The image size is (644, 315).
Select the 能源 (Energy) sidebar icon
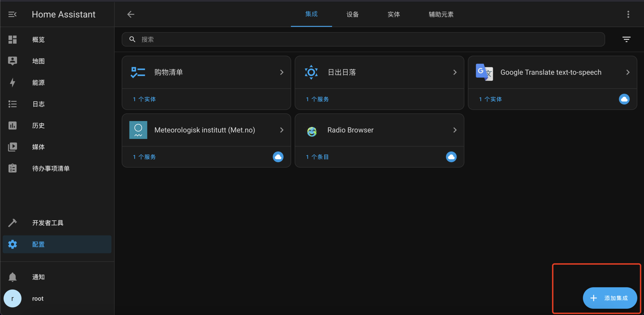click(12, 82)
